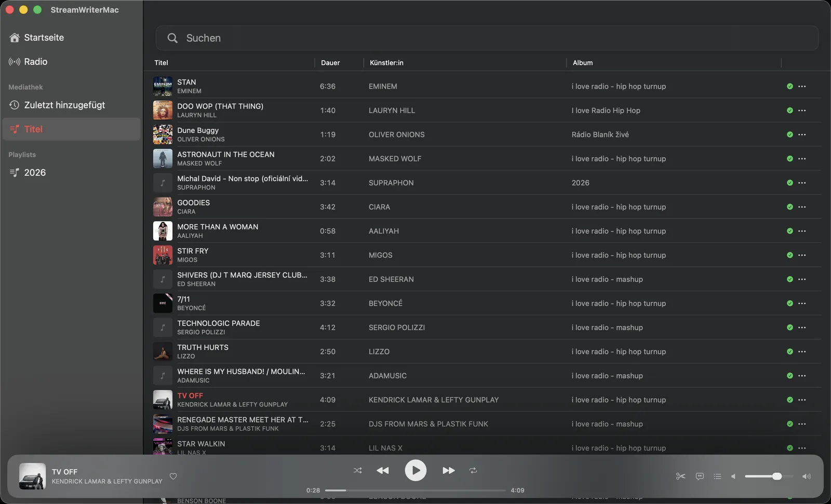
Task: Click album text Rádio Blaník živé
Action: point(600,134)
